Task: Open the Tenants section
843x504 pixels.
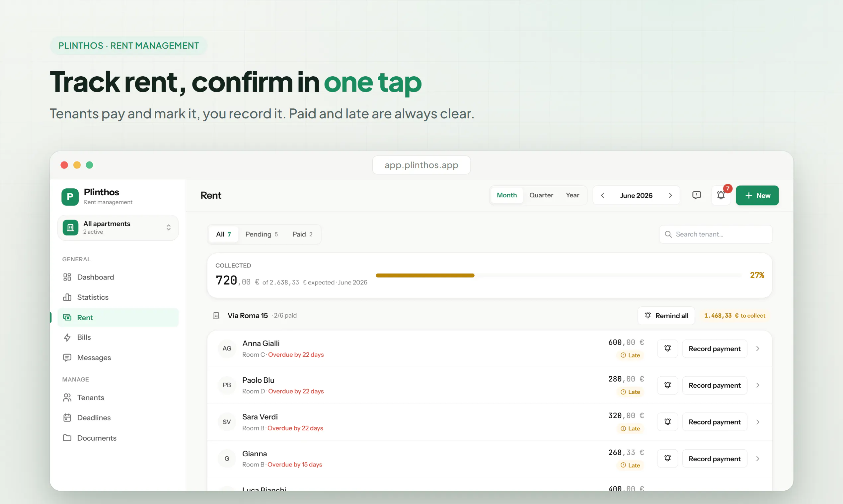Action: [118, 397]
